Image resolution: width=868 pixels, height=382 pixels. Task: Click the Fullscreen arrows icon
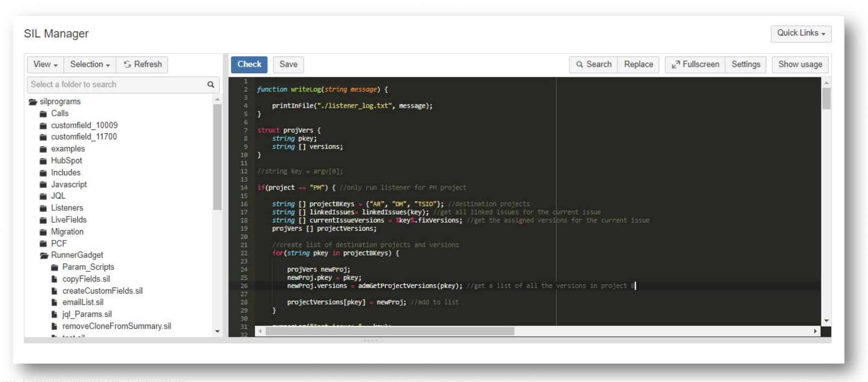coord(676,64)
